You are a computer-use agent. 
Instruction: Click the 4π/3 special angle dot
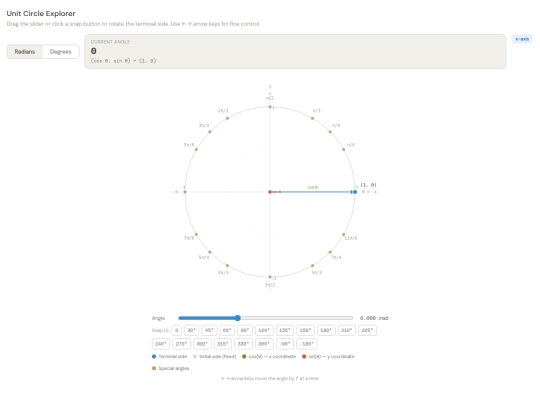227,266
